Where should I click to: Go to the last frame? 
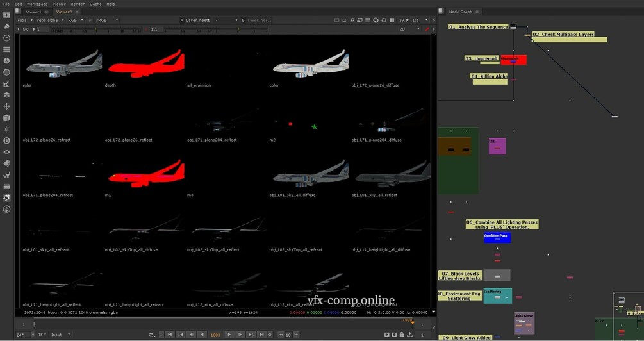point(261,335)
